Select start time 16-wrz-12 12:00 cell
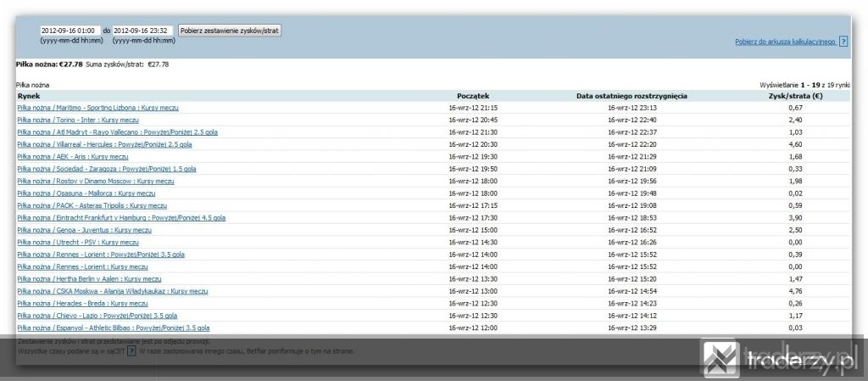Viewport: 868px width, 381px height. coord(473,328)
